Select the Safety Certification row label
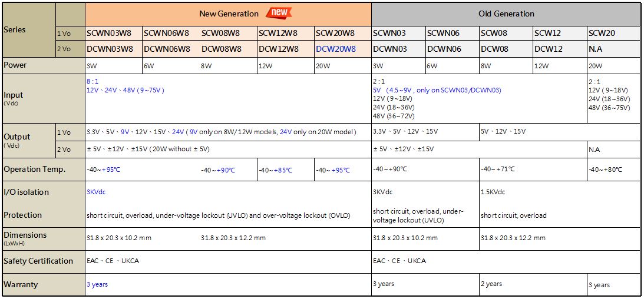 [38, 261]
